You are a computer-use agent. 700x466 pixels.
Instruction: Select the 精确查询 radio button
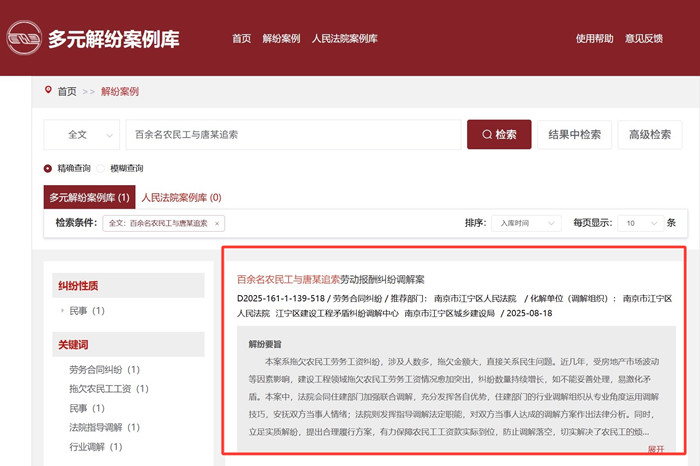click(x=48, y=168)
